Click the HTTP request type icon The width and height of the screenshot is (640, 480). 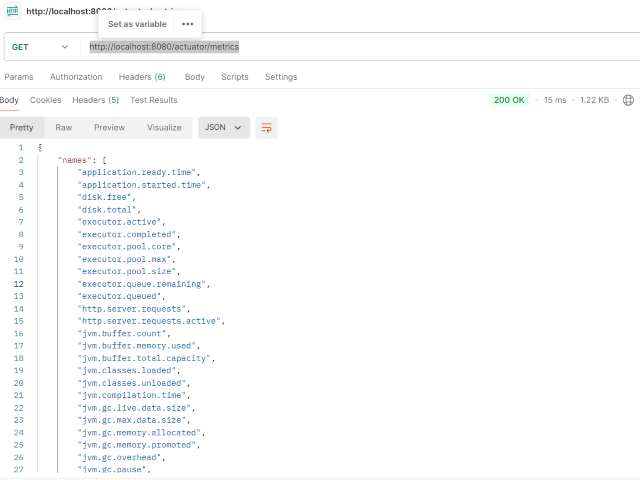pyautogui.click(x=12, y=10)
